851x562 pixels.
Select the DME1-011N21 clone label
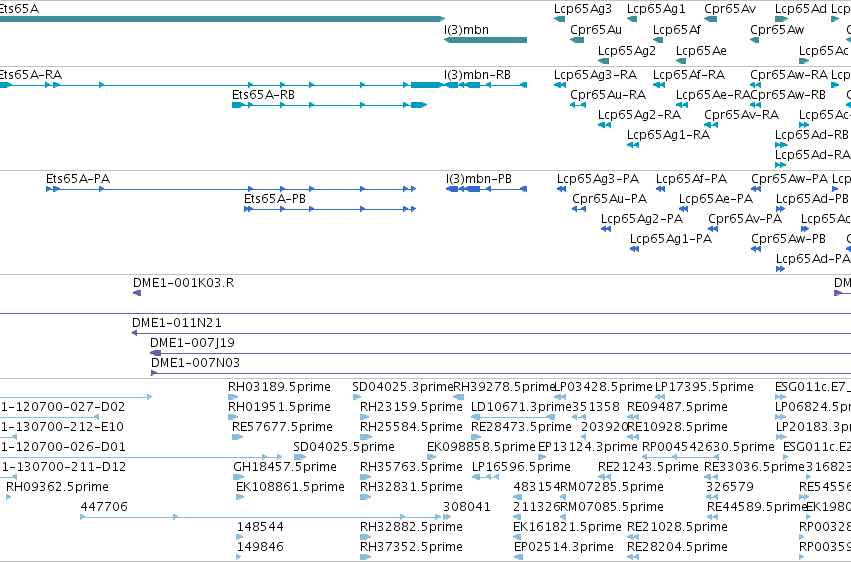coord(177,323)
